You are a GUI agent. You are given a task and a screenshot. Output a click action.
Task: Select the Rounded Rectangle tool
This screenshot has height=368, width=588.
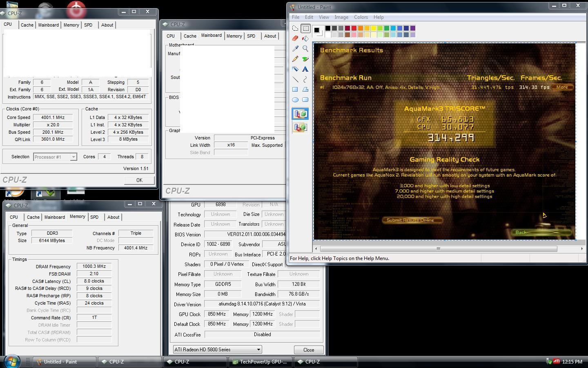point(305,100)
